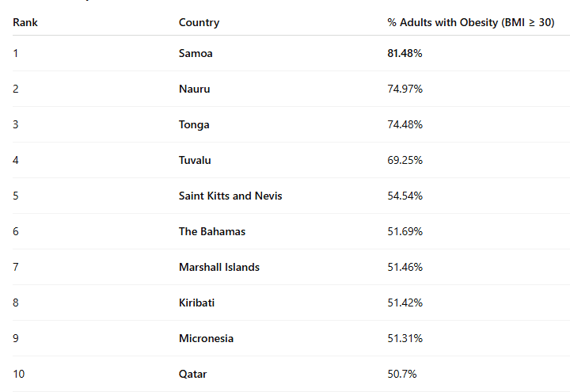Click rank number 5 cell
Viewport: 570px width, 392px height.
16,196
